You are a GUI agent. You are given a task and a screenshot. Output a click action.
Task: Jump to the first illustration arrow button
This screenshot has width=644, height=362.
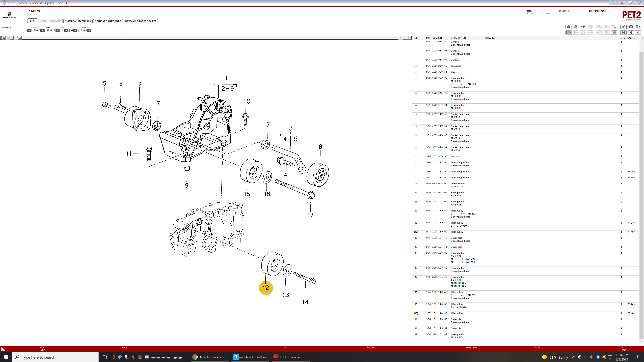624,33
